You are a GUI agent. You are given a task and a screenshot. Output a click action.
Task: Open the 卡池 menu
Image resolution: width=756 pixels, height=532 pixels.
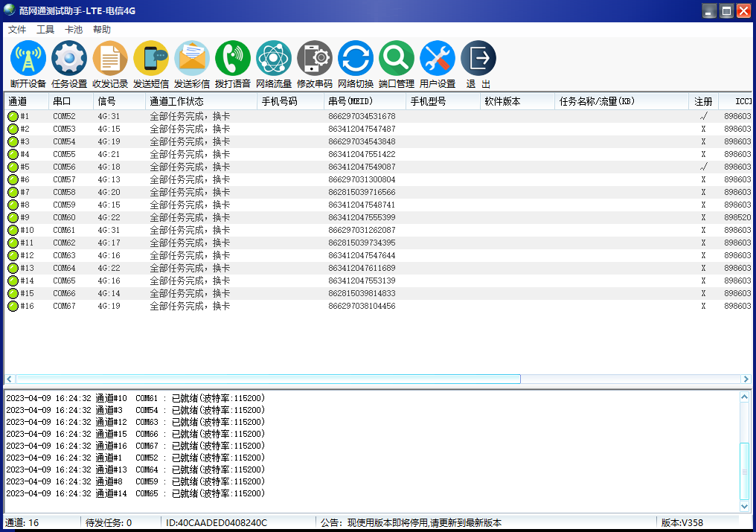tap(74, 30)
